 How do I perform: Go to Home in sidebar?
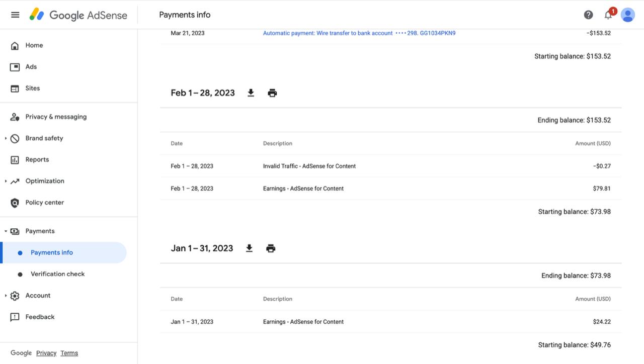(x=34, y=45)
